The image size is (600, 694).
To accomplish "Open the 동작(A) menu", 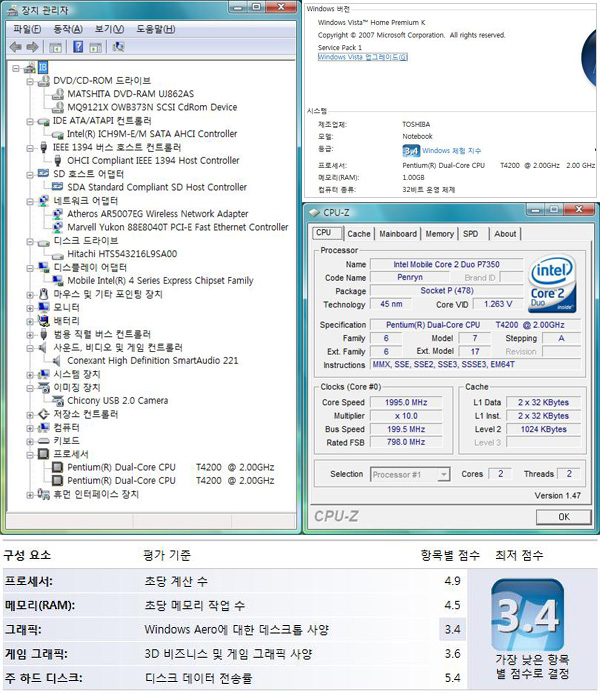I will tap(68, 29).
